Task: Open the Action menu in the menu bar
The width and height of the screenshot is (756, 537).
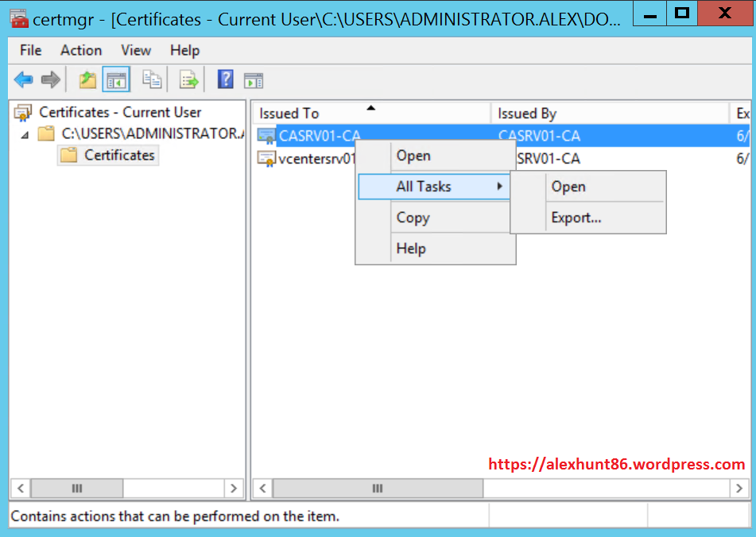Action: click(x=80, y=50)
